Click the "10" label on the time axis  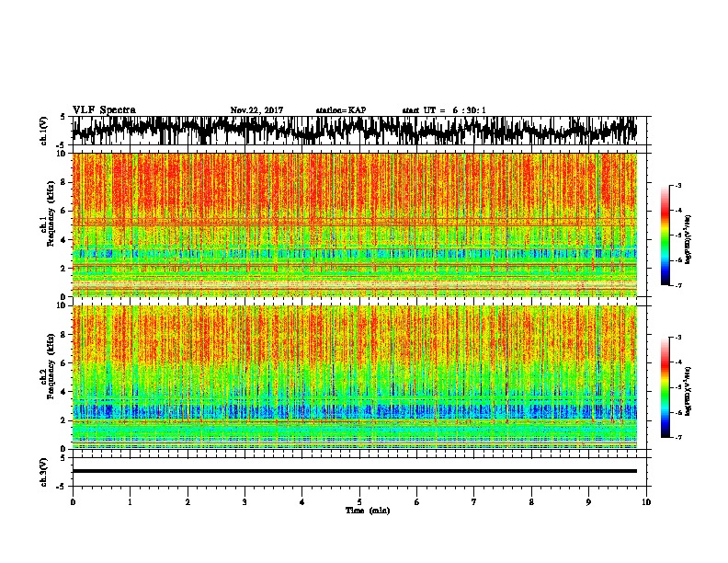pyautogui.click(x=646, y=502)
